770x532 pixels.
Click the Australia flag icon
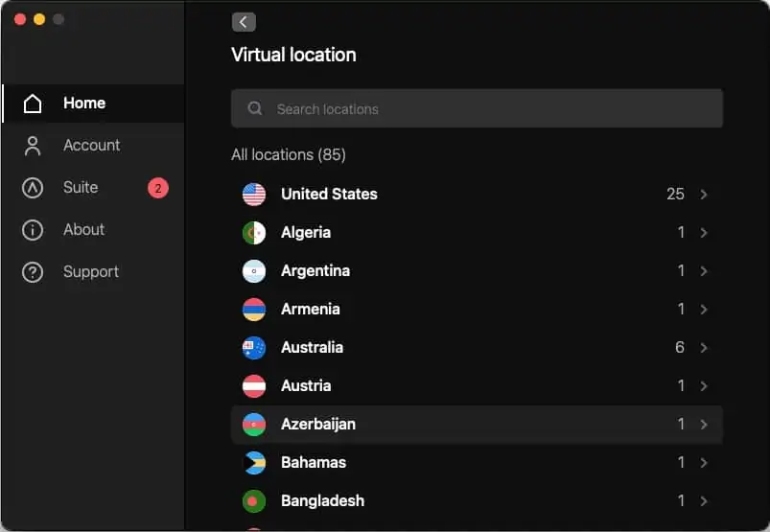tap(254, 347)
